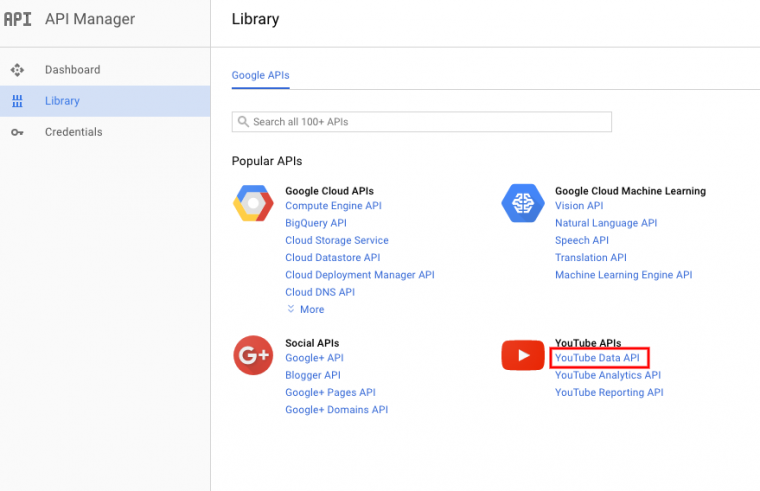Open the YouTube Analytics API link

click(608, 375)
